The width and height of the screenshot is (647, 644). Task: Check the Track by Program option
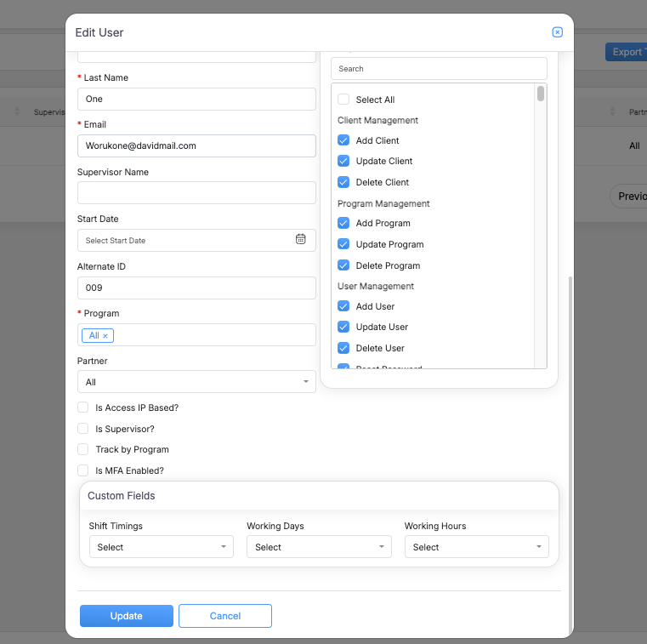pos(83,449)
